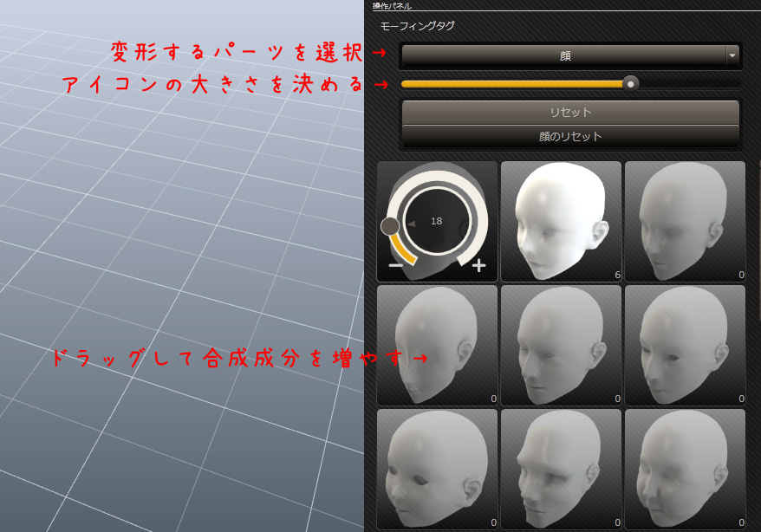Viewport: 761px width, 532px height.
Task: Select the face morph in the top-right thumbnail
Action: [x=685, y=221]
